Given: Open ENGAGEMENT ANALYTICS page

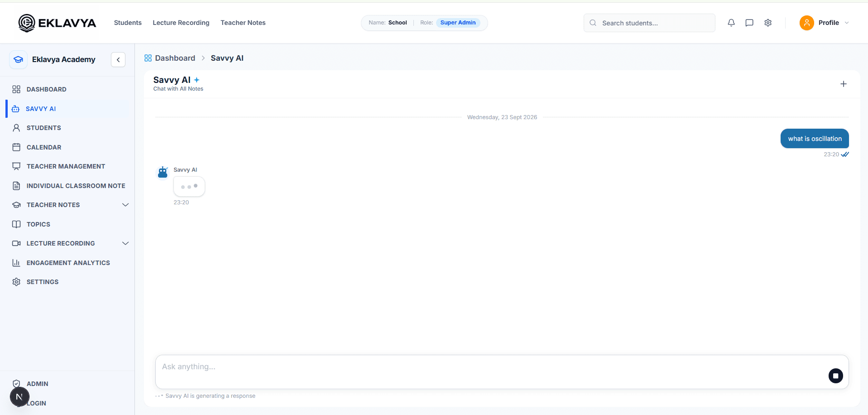Looking at the screenshot, I should 68,263.
